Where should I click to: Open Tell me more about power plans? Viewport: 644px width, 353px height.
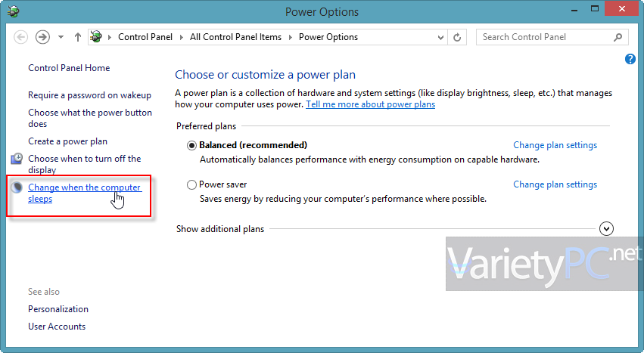click(370, 104)
